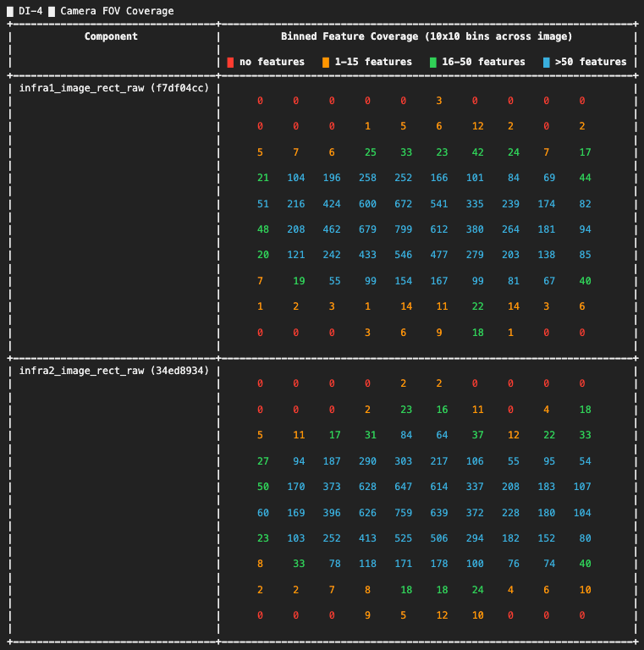Select the bin value 647 in infra2
The image size is (644, 650).
click(403, 487)
